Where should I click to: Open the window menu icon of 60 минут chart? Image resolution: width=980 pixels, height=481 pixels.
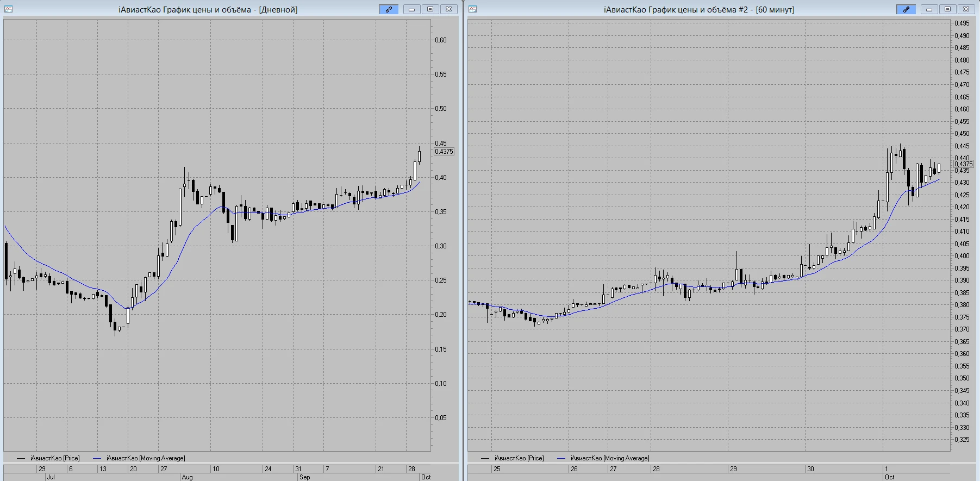pos(473,9)
